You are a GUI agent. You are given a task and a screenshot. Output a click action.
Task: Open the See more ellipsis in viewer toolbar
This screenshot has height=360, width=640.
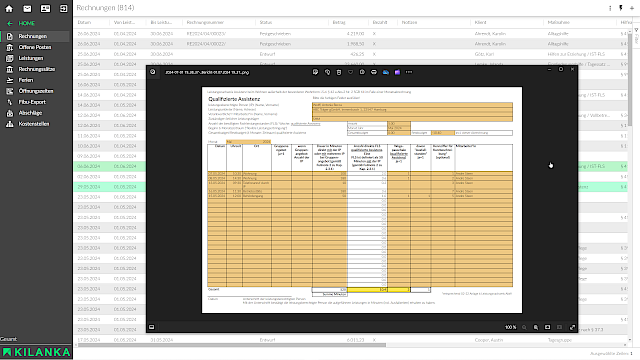coord(409,72)
